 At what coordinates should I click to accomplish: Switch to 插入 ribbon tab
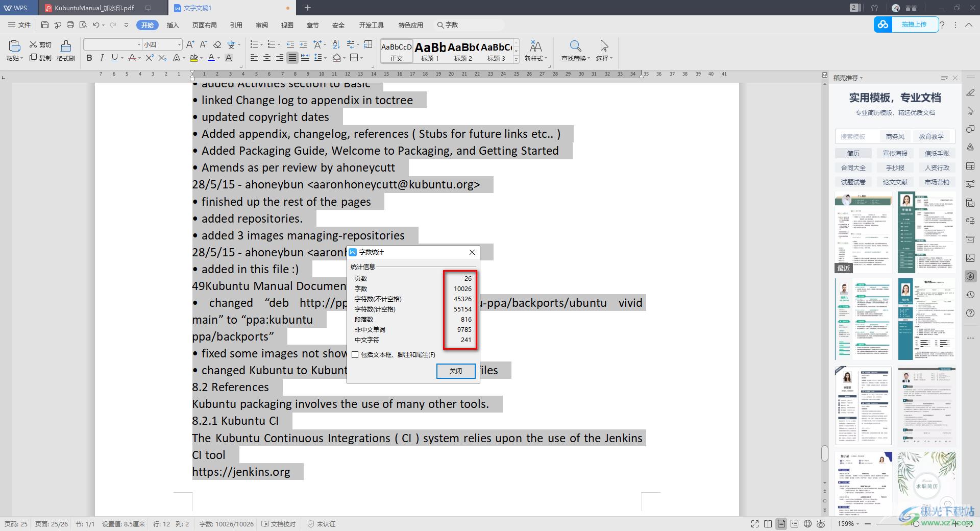[173, 25]
